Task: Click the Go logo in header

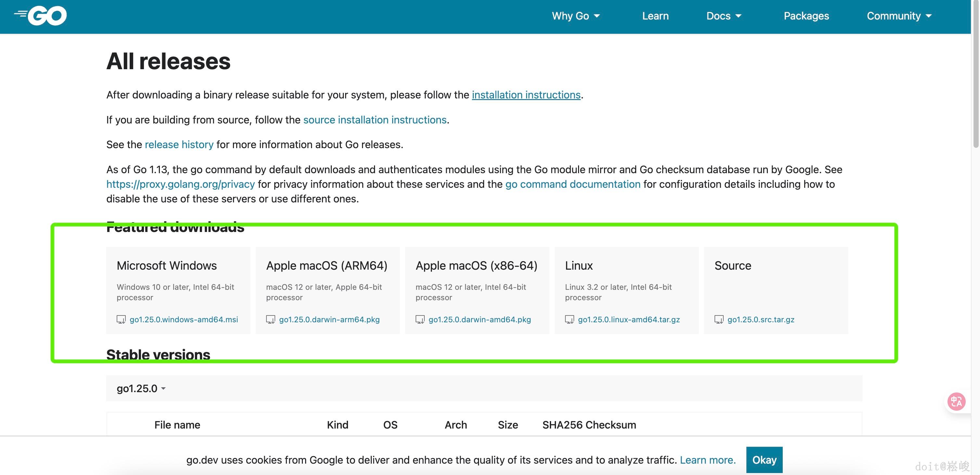Action: pos(41,16)
